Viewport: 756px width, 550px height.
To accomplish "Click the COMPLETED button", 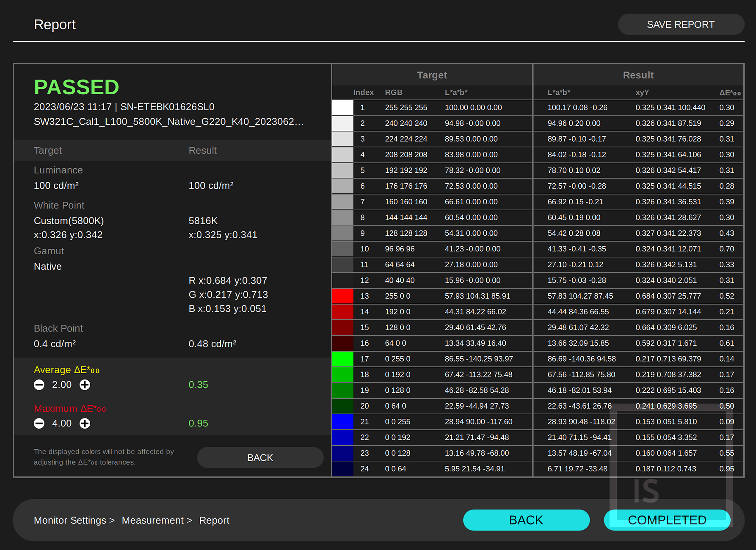I will click(667, 520).
